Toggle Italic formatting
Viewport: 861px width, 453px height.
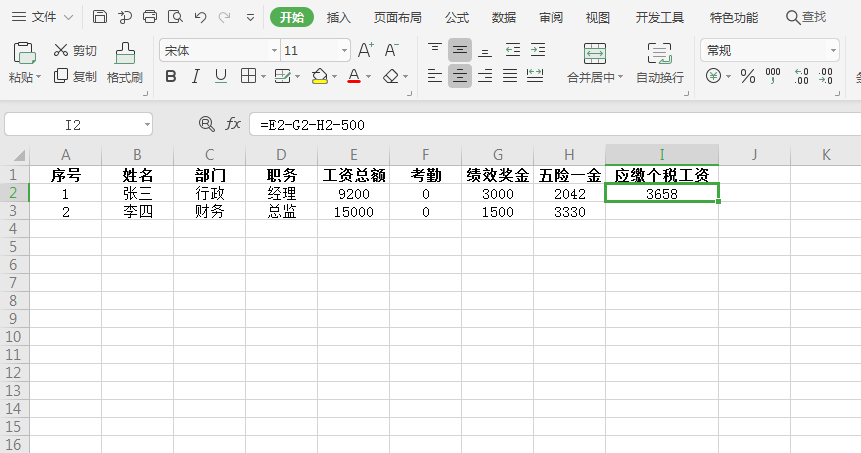196,76
